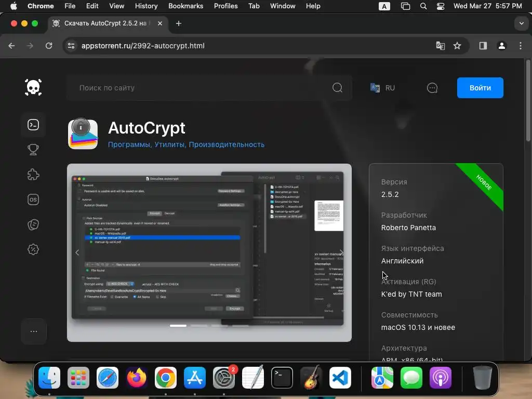
Task: Open the Profiles menu
Action: [x=225, y=6]
